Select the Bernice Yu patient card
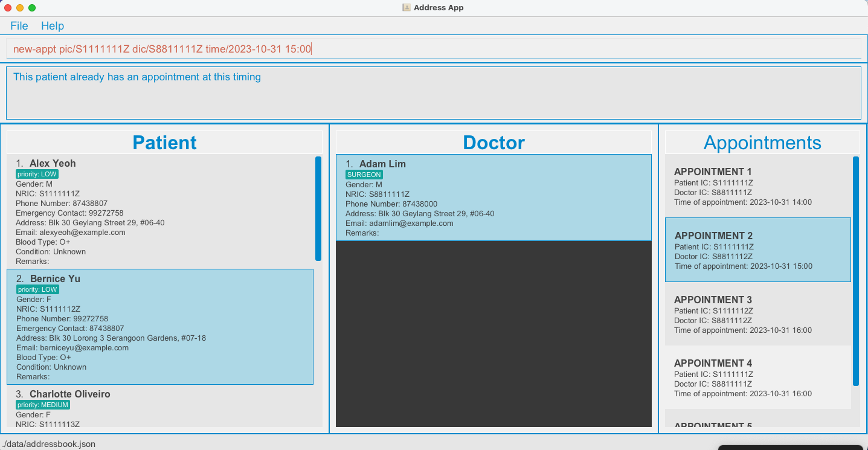The height and width of the screenshot is (450, 868). coord(160,327)
